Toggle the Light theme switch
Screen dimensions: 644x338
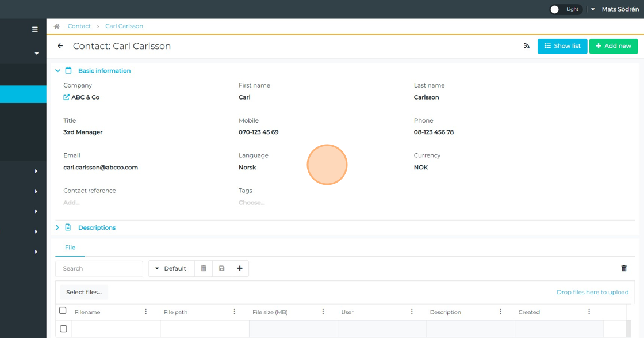point(555,9)
